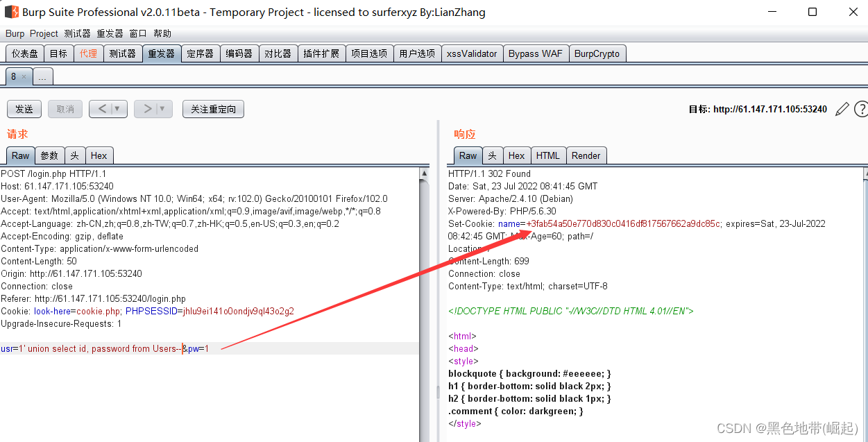Select the request 头 headers tab

point(75,155)
